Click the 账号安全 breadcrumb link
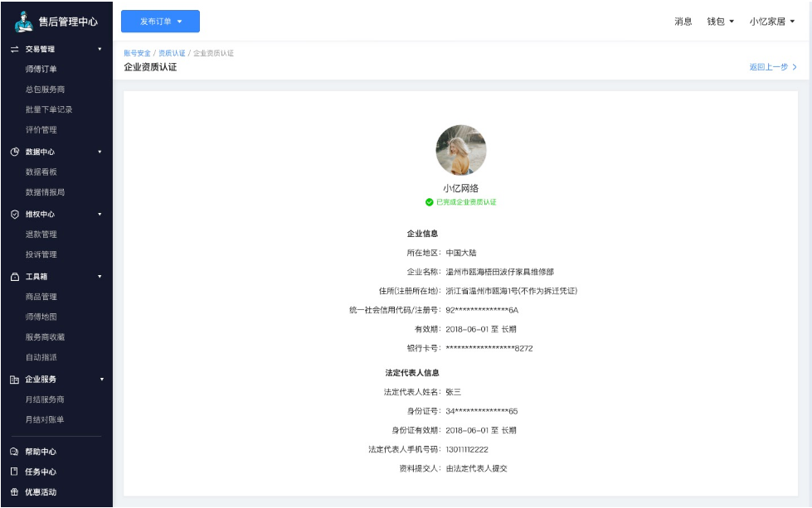Image resolution: width=812 pixels, height=508 pixels. click(x=137, y=53)
